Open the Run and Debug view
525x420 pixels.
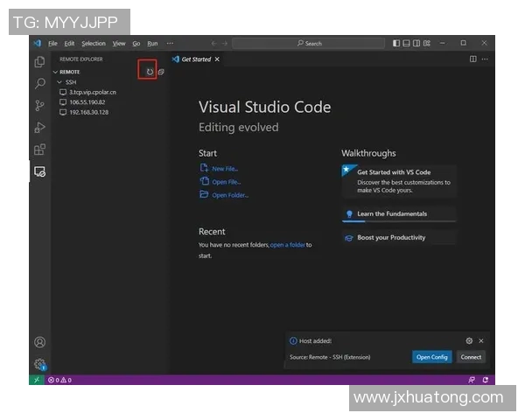39,128
